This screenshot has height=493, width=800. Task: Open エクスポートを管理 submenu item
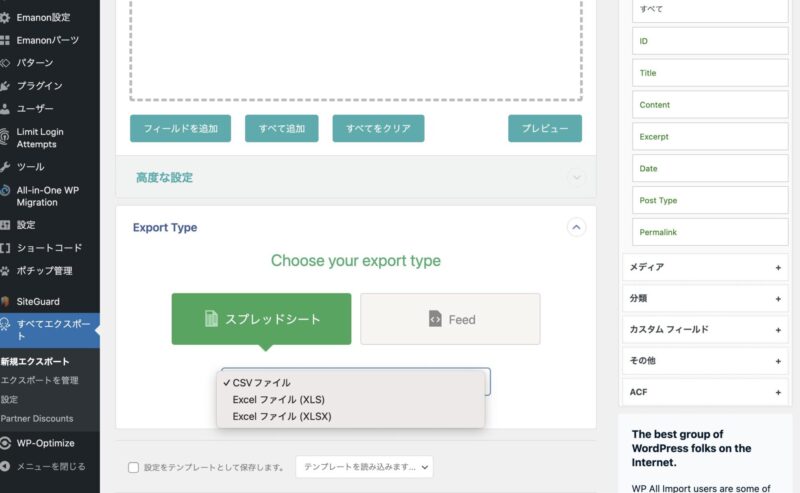[x=39, y=380]
